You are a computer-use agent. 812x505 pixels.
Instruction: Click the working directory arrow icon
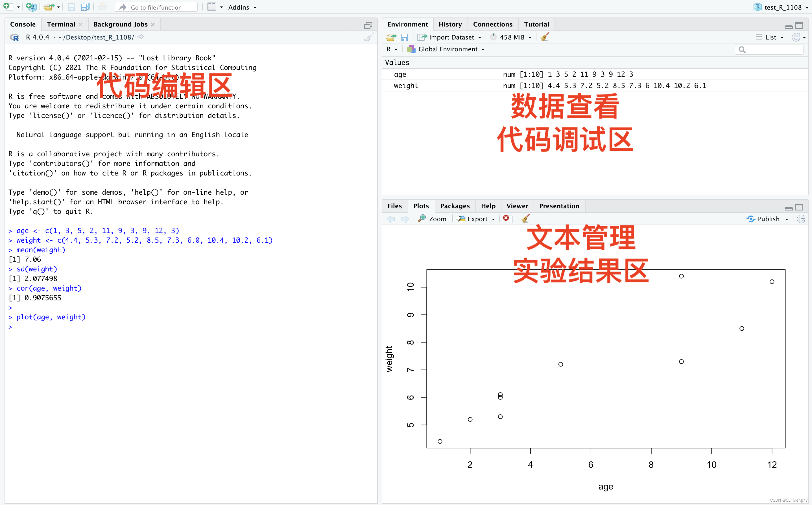[x=140, y=37]
